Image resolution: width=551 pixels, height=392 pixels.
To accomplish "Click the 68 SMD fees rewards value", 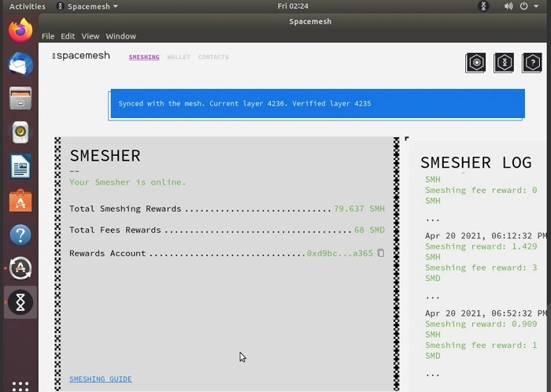I will (x=369, y=230).
